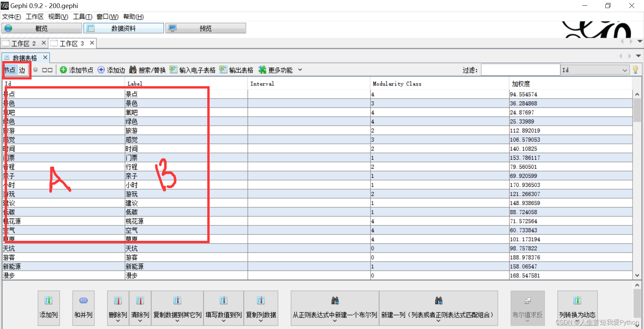The width and height of the screenshot is (644, 329).
Task: Click Copy Data To Other Column (复制数据到其它列)
Action: pyautogui.click(x=177, y=308)
